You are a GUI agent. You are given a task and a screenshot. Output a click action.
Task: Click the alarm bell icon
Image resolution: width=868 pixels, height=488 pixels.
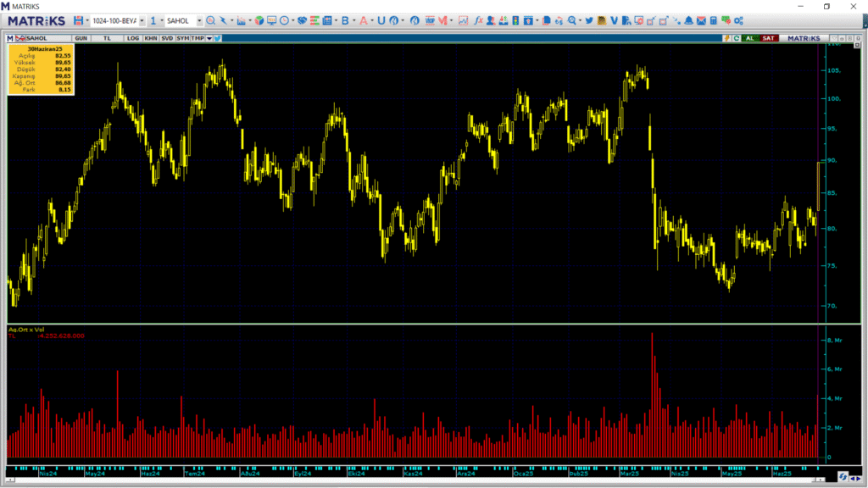click(x=688, y=20)
